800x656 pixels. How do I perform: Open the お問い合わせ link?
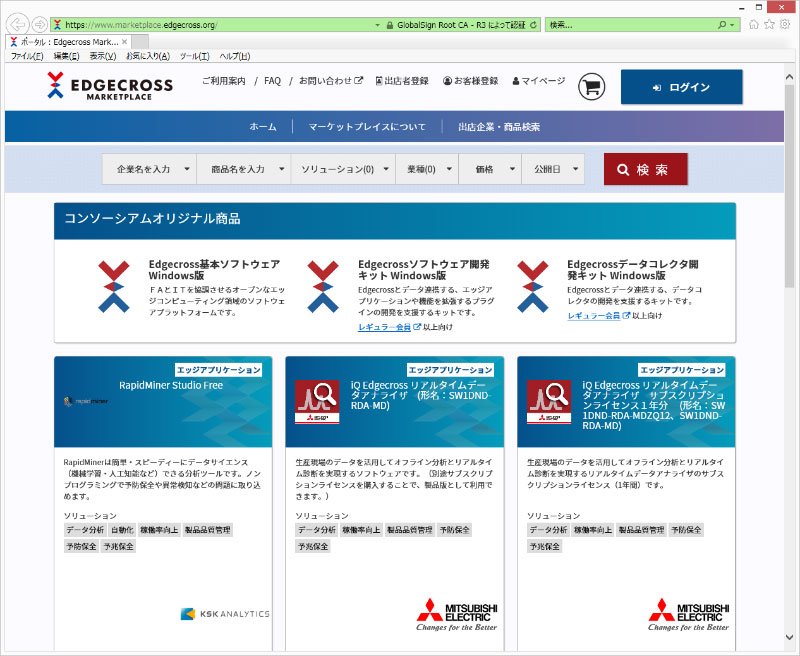[331, 81]
